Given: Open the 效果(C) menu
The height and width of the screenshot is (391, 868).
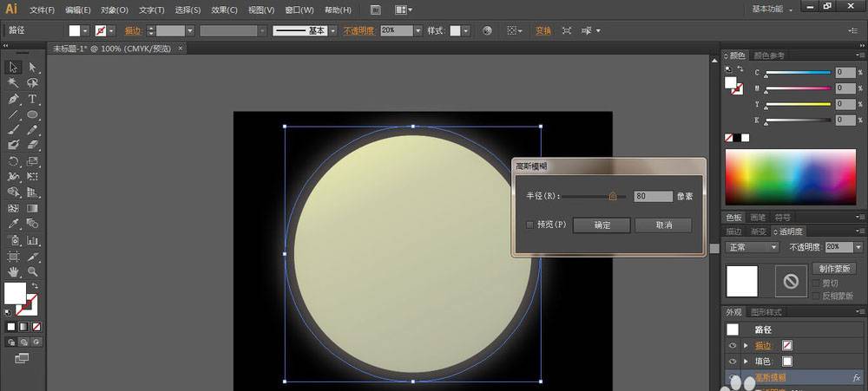Looking at the screenshot, I should click(225, 10).
